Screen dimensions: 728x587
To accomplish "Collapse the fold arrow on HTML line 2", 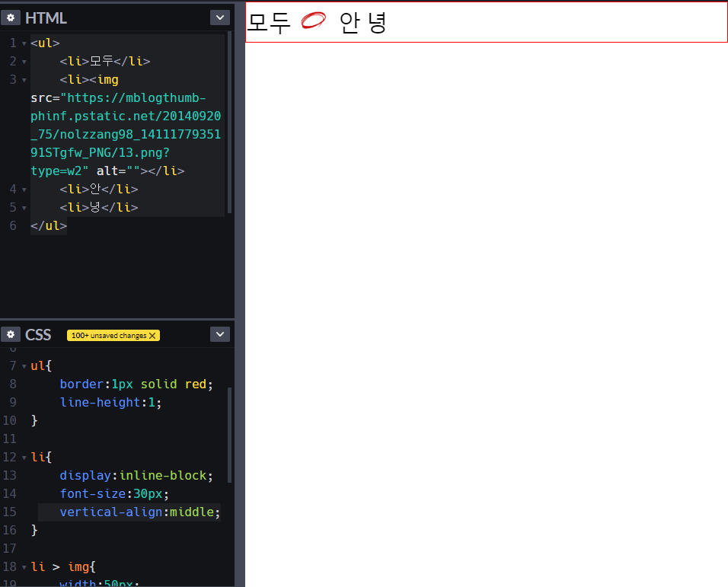I will (24, 62).
